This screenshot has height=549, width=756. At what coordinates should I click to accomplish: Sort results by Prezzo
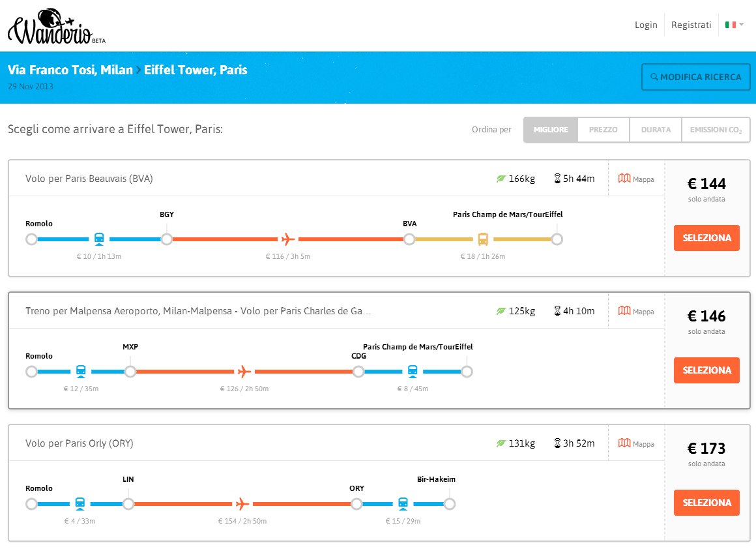603,130
